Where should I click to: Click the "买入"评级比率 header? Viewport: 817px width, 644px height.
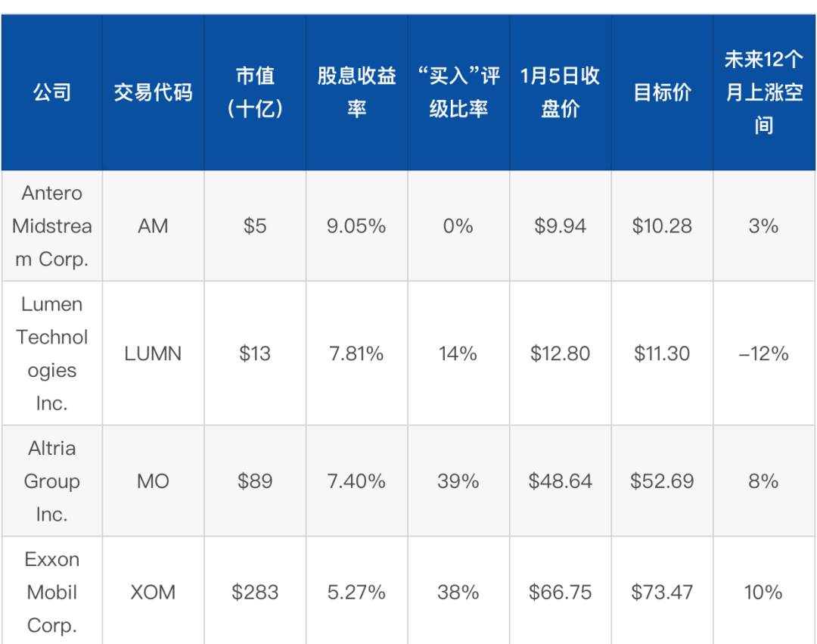pyautogui.click(x=458, y=92)
